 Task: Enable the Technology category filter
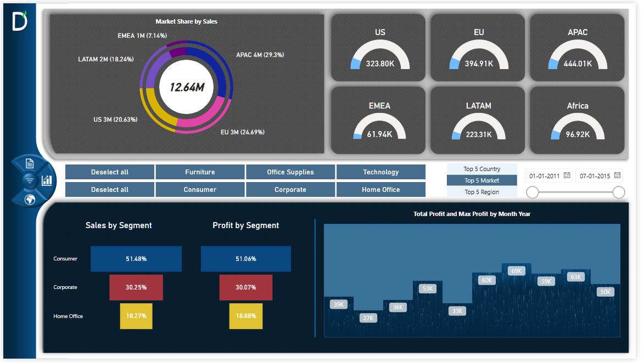[380, 172]
